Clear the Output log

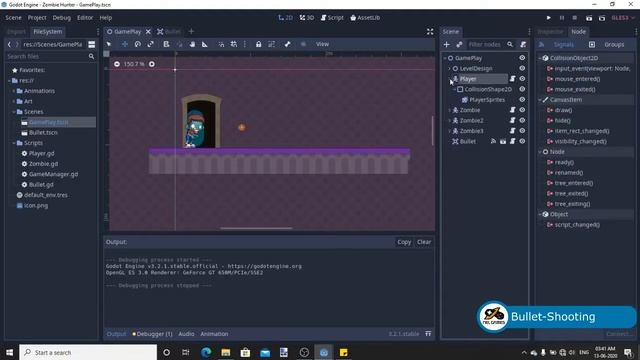[x=424, y=242]
